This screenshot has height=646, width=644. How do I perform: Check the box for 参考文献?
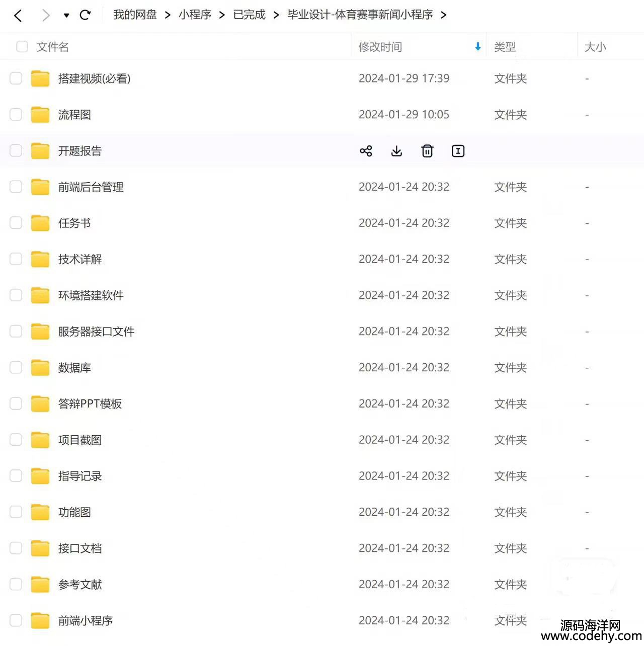point(16,585)
